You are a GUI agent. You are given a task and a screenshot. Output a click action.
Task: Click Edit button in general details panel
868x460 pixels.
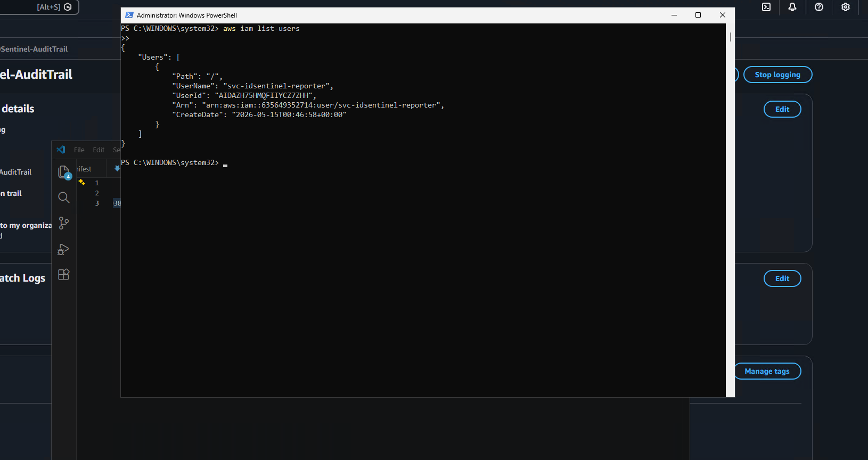[782, 109]
